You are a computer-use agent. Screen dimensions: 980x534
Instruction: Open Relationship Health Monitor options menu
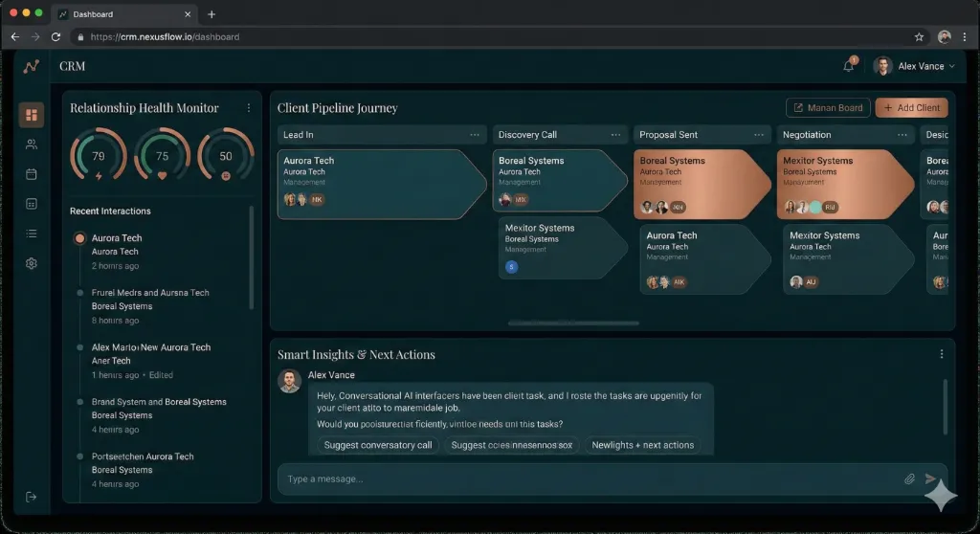249,108
